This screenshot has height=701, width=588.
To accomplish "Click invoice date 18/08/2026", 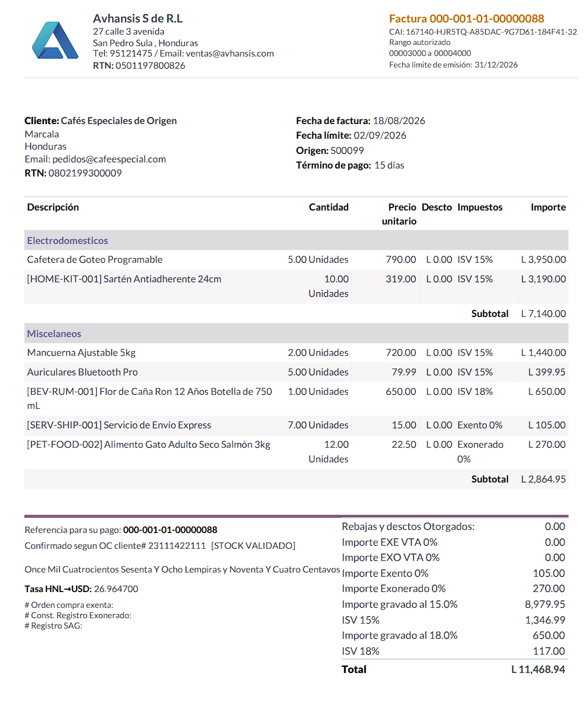I will [399, 120].
